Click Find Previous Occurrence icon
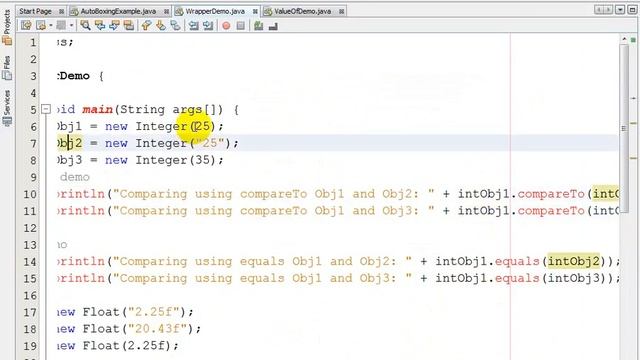Viewport: 640px width, 360px height. pos(100,26)
